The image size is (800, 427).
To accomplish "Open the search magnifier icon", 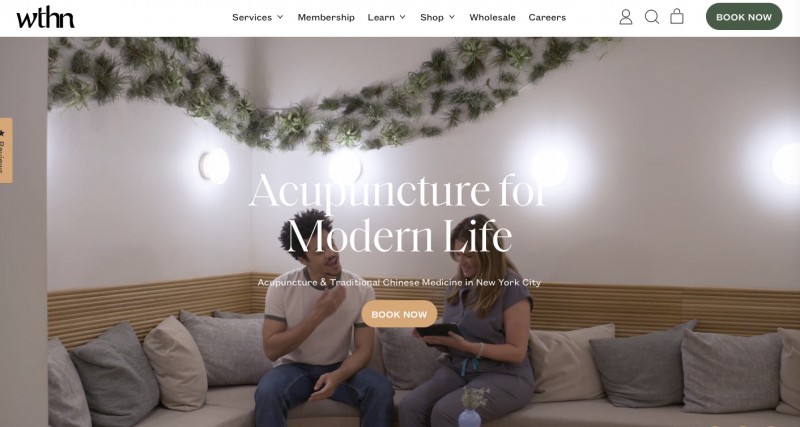I will click(x=652, y=17).
